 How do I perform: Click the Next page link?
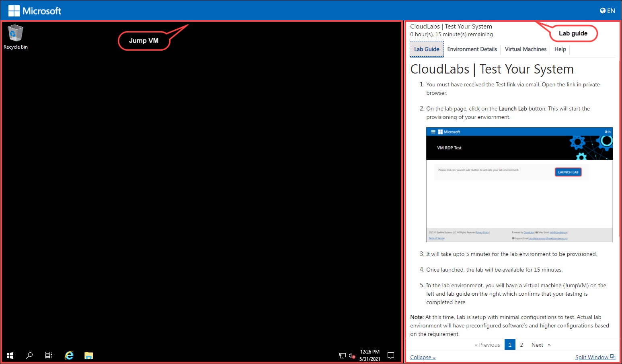coord(541,345)
